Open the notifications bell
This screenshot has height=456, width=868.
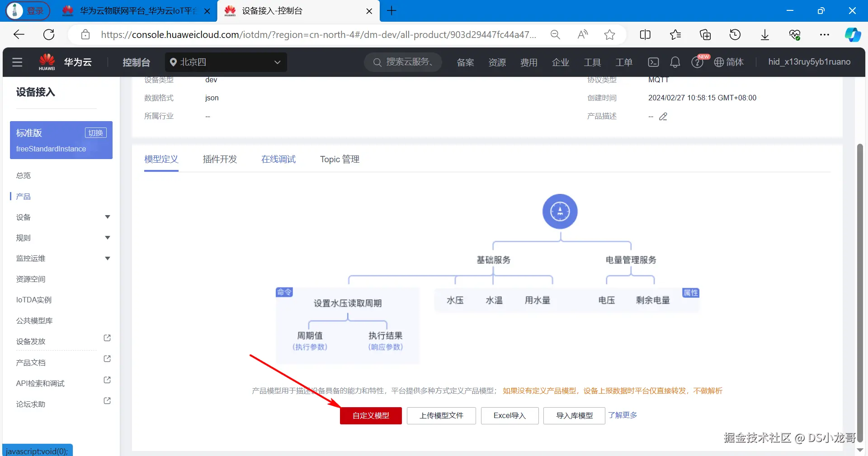click(675, 62)
